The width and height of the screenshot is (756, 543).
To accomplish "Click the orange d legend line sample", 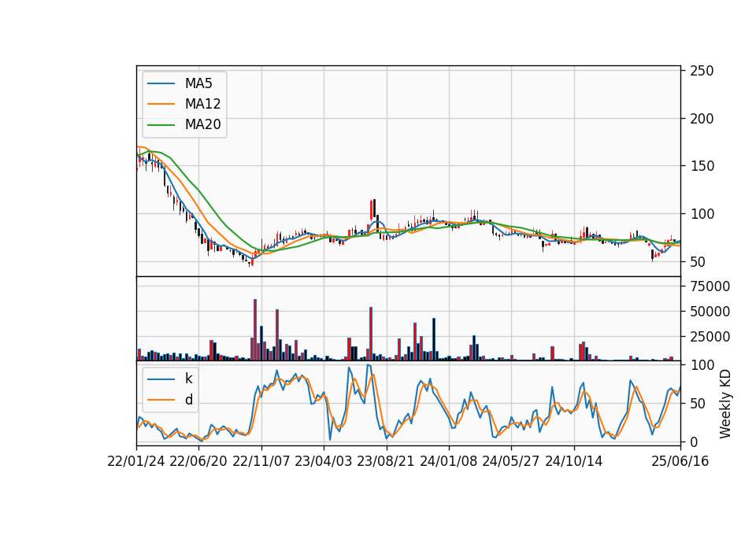I will (161, 400).
